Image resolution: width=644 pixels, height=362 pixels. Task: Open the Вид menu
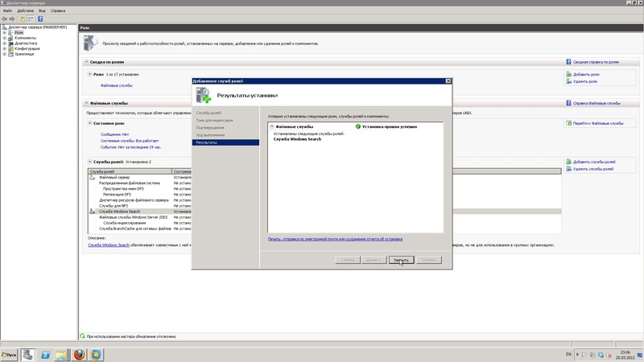tap(42, 10)
